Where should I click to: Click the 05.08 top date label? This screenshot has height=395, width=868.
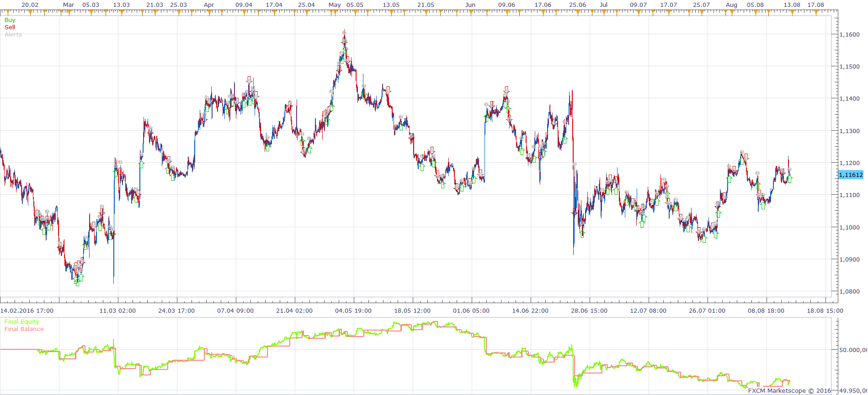pyautogui.click(x=755, y=5)
